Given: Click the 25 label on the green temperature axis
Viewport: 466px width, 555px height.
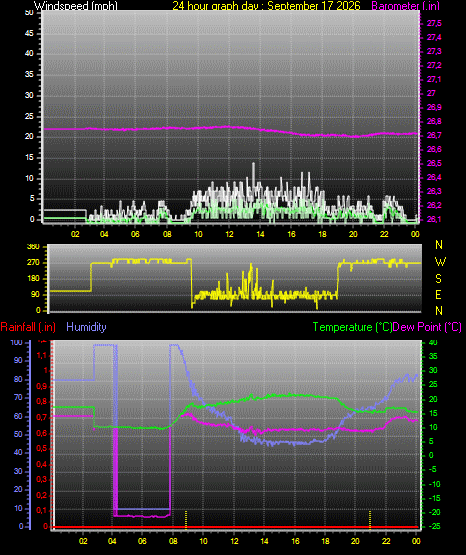Looking at the screenshot, I should 433,384.
